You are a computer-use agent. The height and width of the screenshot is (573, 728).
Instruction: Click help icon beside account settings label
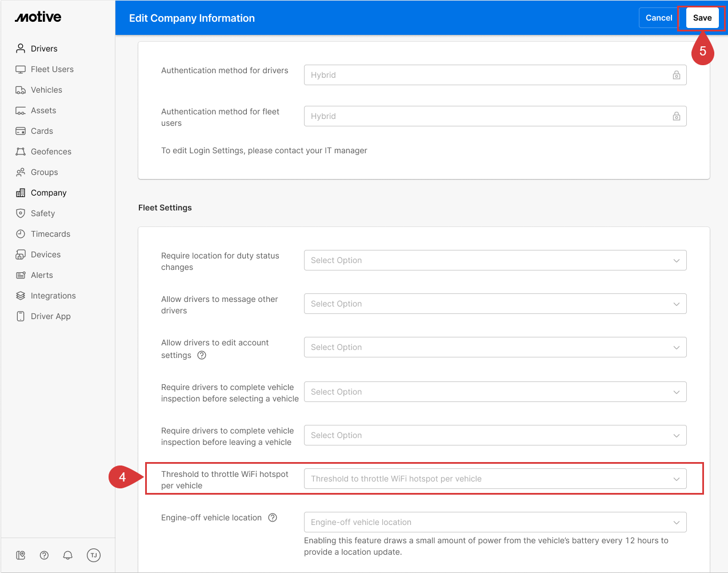pos(202,355)
